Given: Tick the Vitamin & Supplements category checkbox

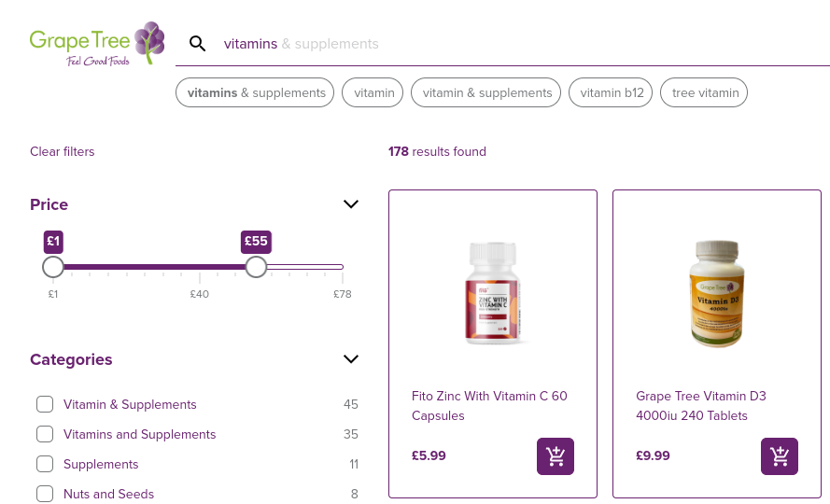Looking at the screenshot, I should pos(45,404).
